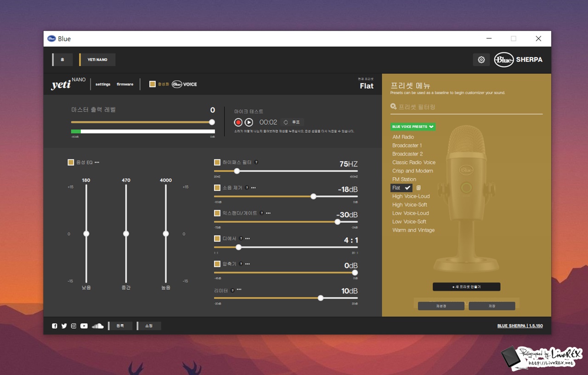Click the 마스터 출력 레벨 slider handle
588x375 pixels.
tap(212, 122)
